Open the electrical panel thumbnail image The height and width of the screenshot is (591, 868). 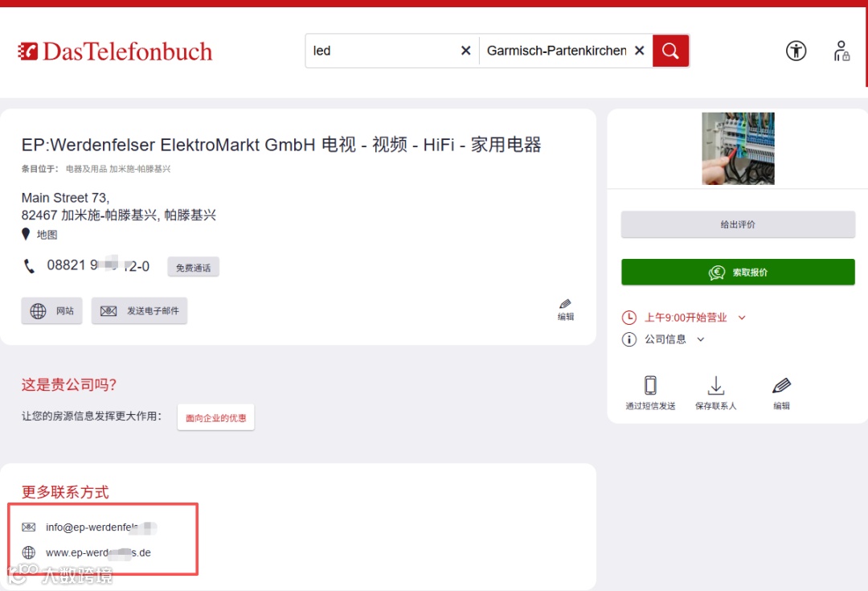coord(738,149)
